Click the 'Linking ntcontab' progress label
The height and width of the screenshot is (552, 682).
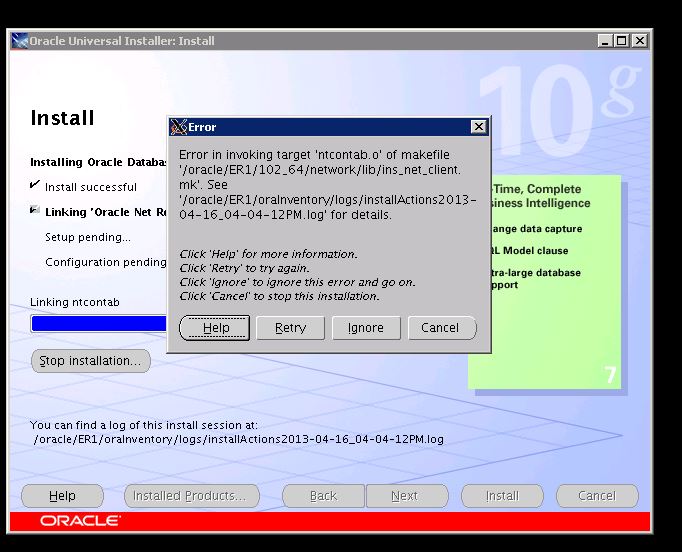75,302
